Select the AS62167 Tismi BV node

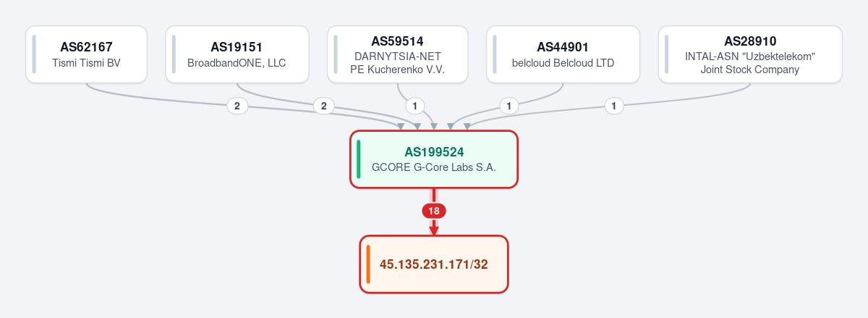87,54
